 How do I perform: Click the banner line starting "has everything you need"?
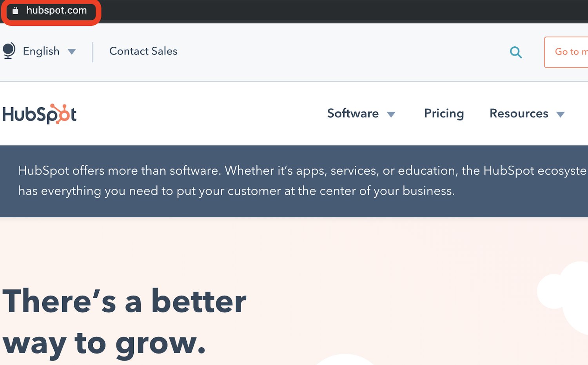pos(236,191)
